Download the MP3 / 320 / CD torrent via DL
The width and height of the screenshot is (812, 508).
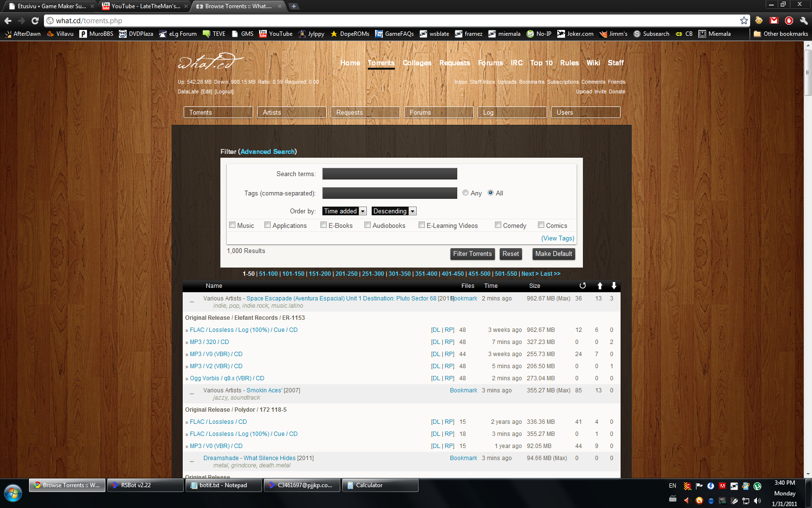point(435,342)
